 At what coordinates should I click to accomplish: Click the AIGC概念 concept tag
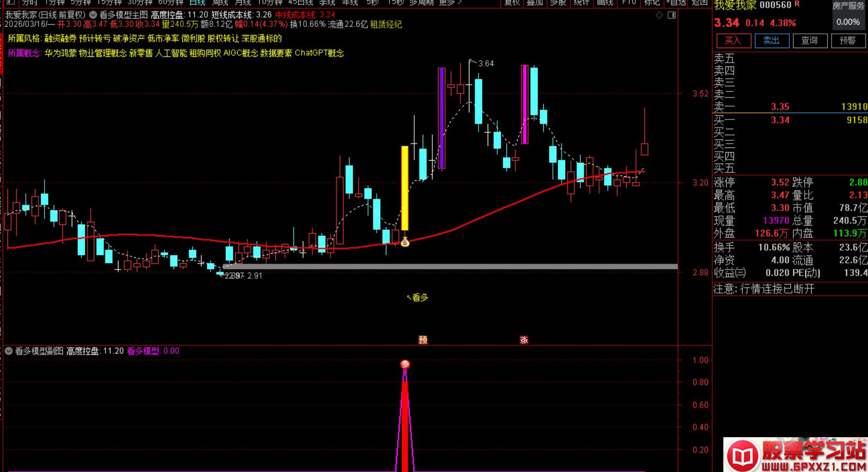coord(241,53)
